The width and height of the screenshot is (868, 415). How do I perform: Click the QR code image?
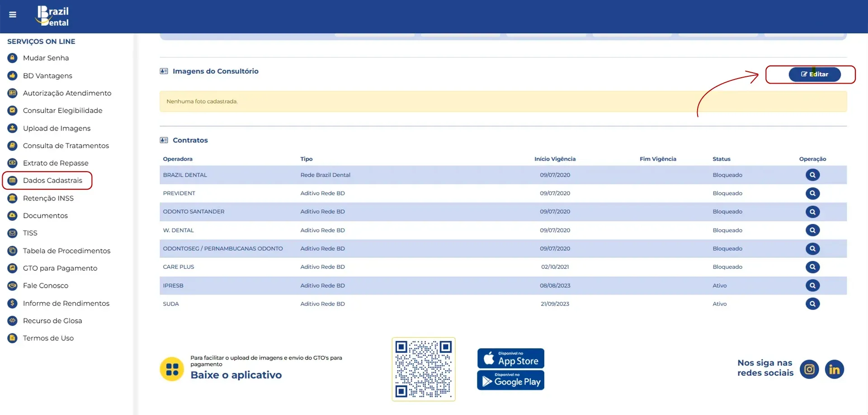tap(423, 369)
